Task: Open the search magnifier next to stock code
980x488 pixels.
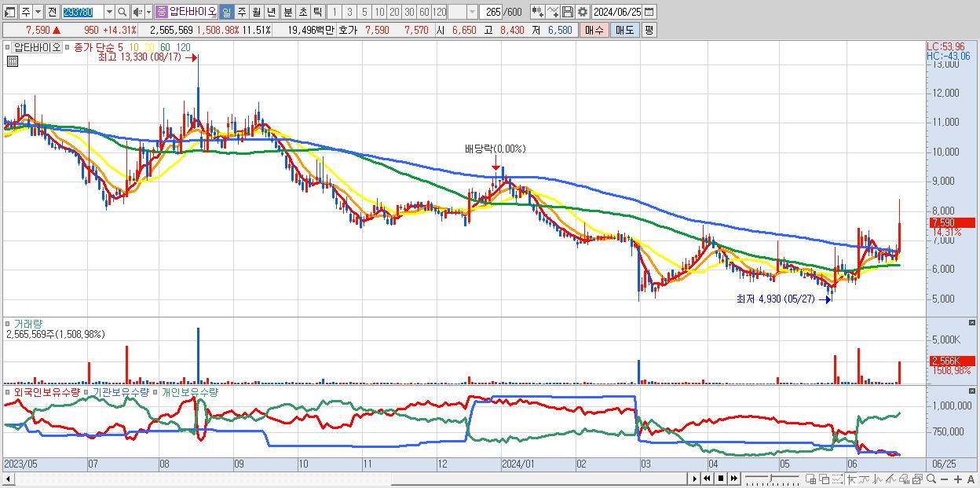Action: [x=122, y=12]
